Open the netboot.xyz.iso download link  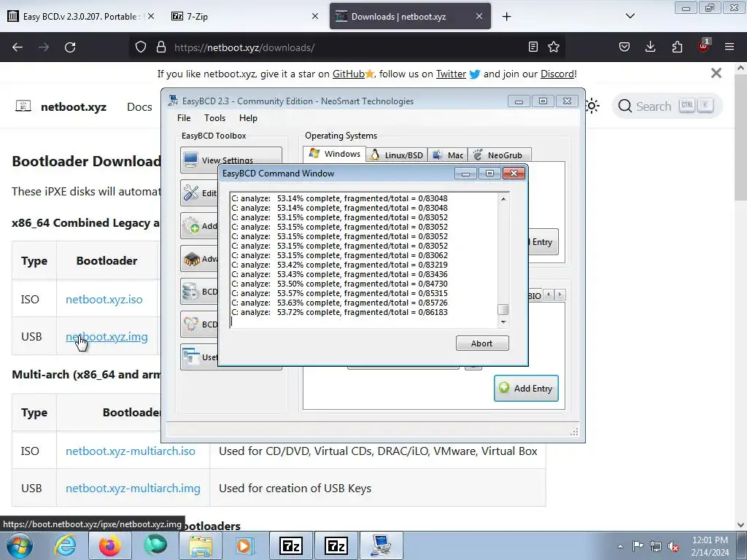point(104,299)
